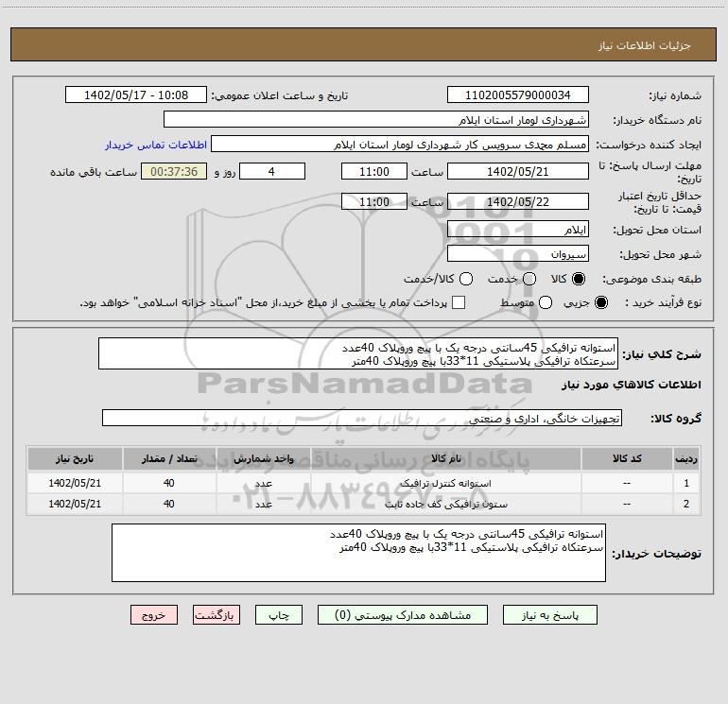
Task: Click the گروه کالا field تجهیزات خانگی
Action: point(362,418)
